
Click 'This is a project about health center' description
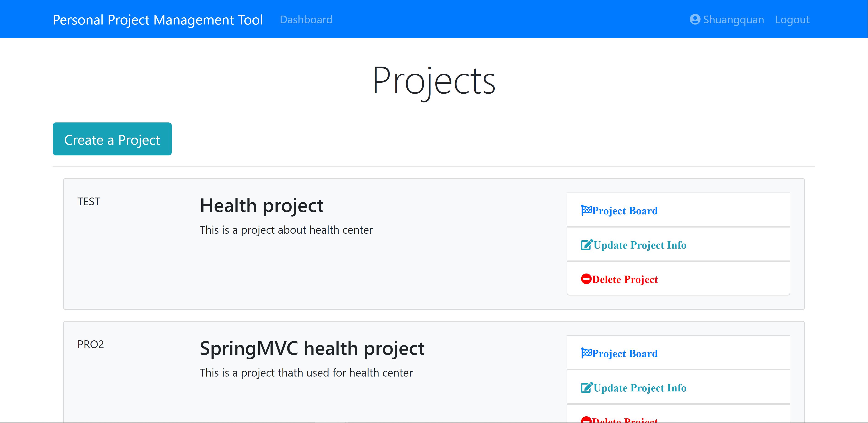pyautogui.click(x=286, y=230)
